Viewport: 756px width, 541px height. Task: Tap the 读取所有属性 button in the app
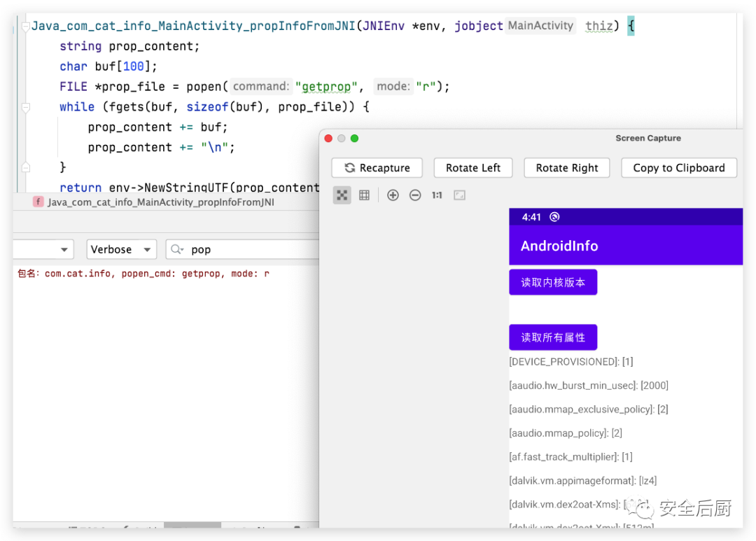(552, 337)
